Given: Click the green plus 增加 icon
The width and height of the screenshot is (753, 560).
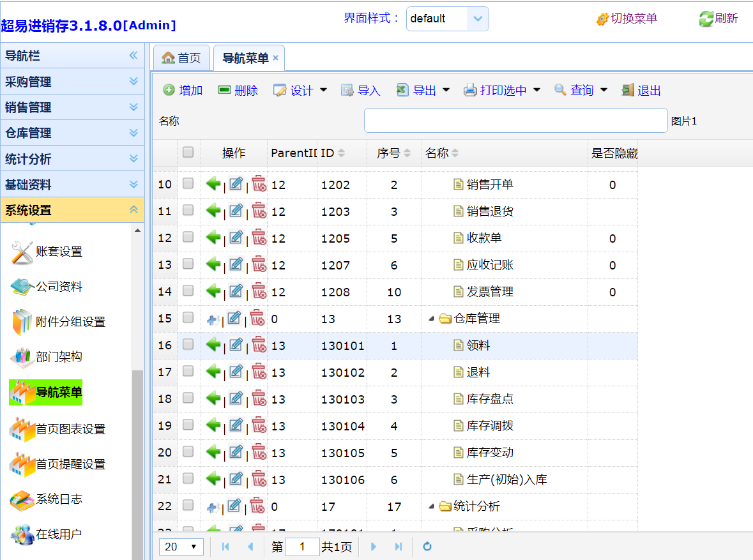Looking at the screenshot, I should (169, 91).
